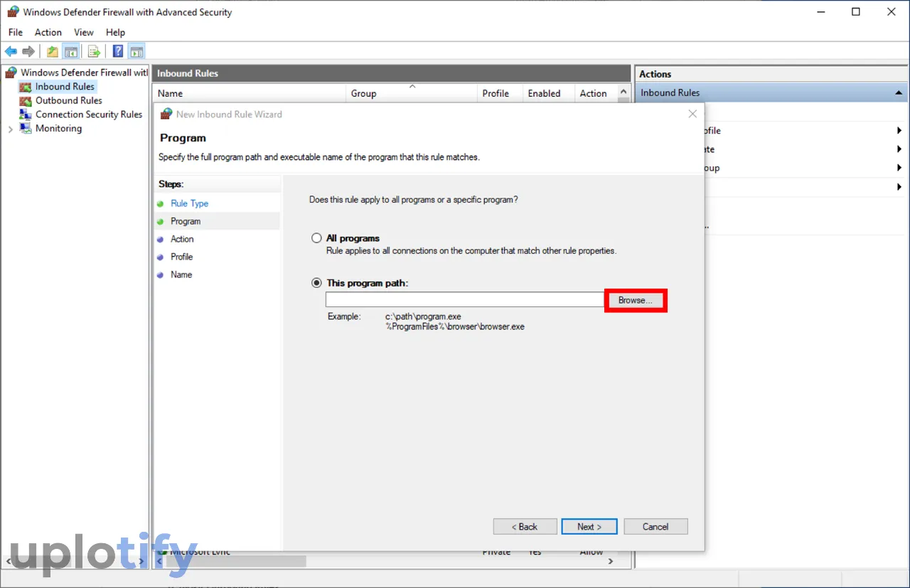Click the Cancel button in wizard

click(655, 527)
